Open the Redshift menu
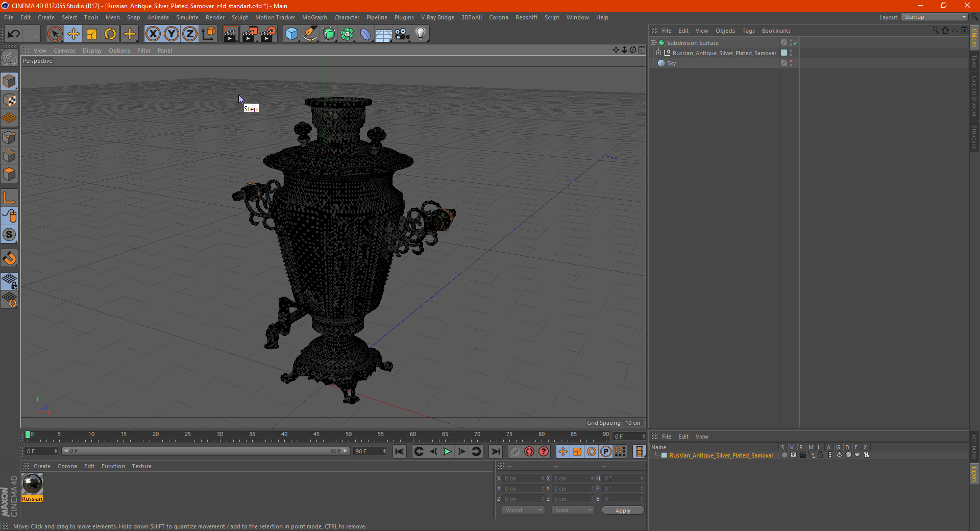Viewport: 980px width, 531px height. (x=526, y=17)
